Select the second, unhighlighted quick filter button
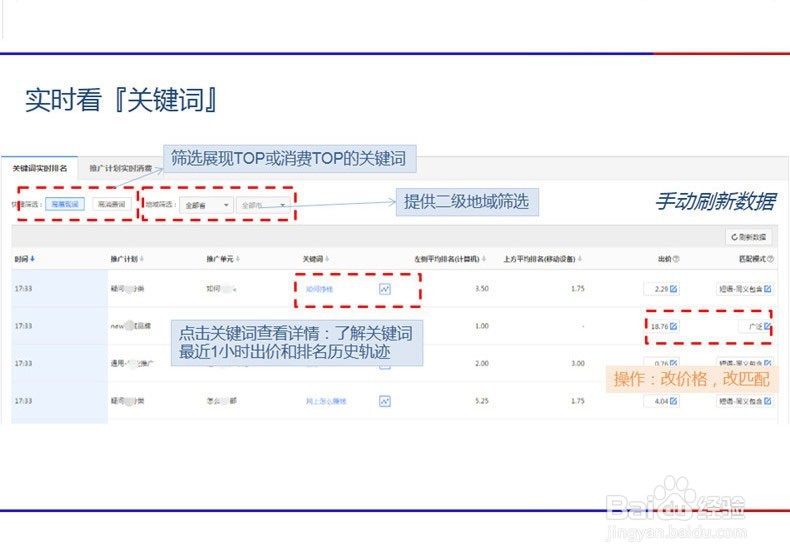The image size is (790, 560). click(111, 204)
